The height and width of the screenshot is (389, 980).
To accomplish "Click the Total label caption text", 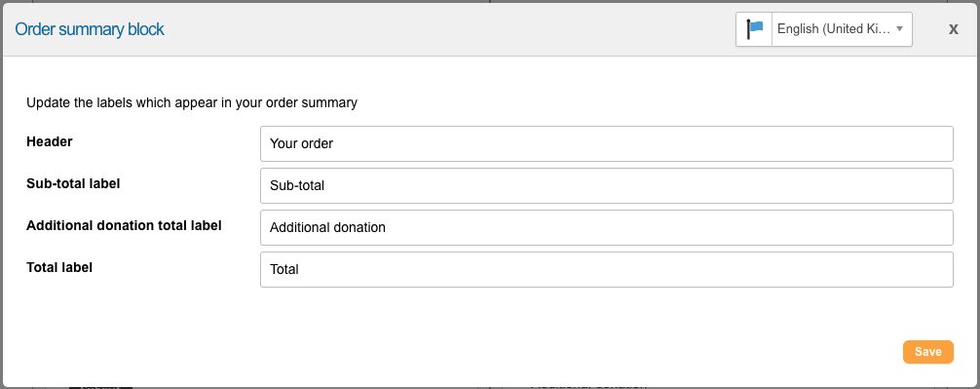I will [x=59, y=268].
